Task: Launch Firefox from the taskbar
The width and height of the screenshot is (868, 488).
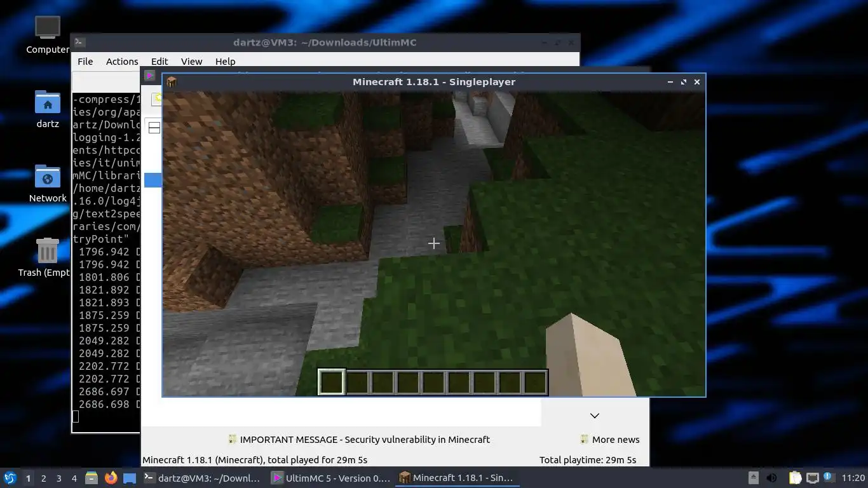Action: 111,478
